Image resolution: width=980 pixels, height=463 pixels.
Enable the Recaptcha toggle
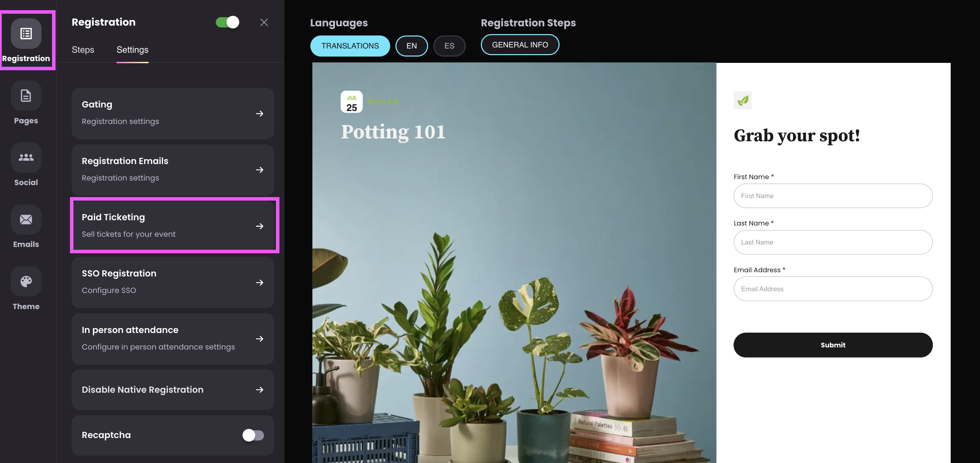[x=253, y=435]
